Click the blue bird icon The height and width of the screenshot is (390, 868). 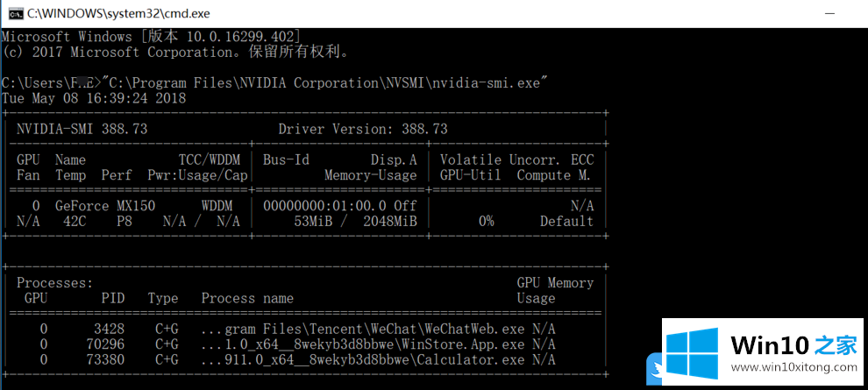pos(653,370)
